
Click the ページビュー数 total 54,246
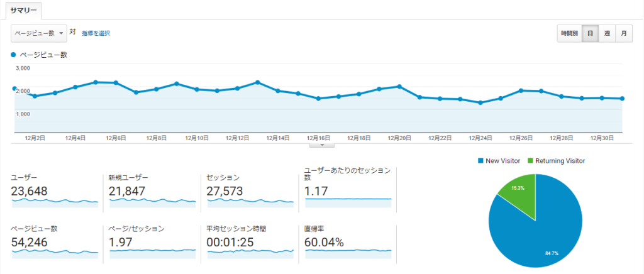pos(29,243)
